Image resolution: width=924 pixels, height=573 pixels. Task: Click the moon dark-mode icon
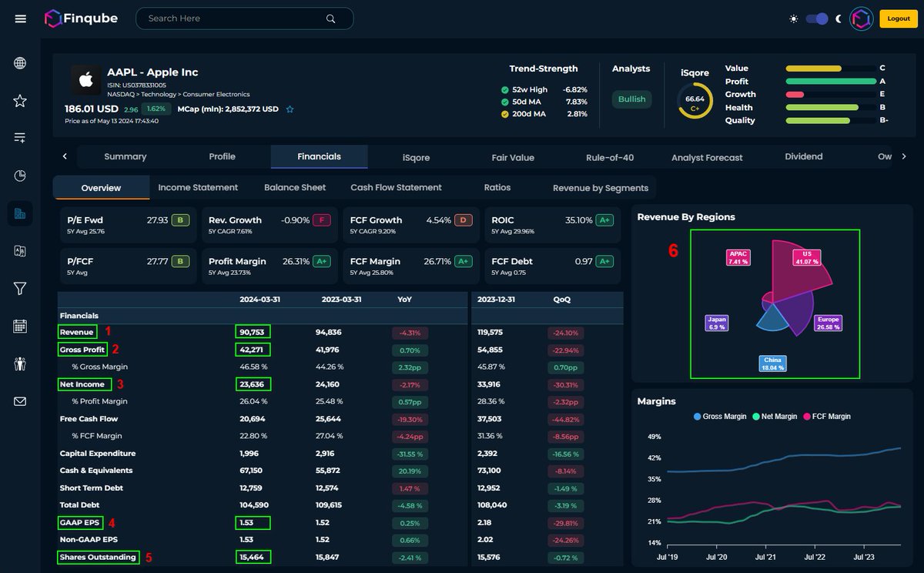coord(839,18)
